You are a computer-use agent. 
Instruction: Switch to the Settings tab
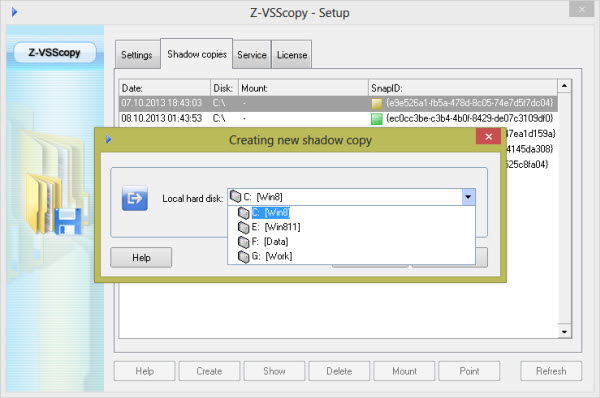point(137,55)
